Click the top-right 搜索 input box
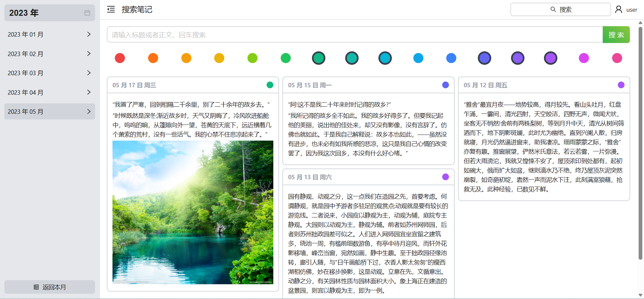 [560, 9]
